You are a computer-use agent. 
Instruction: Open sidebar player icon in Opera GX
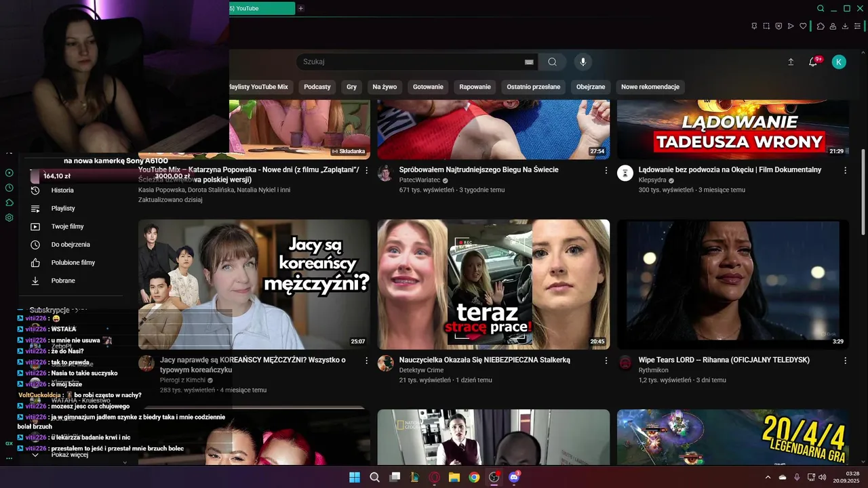9,173
